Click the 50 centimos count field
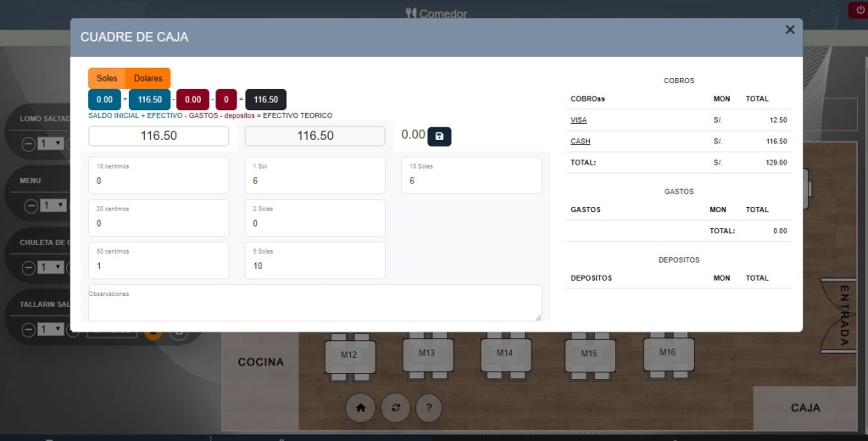This screenshot has height=441, width=868. pos(159,265)
